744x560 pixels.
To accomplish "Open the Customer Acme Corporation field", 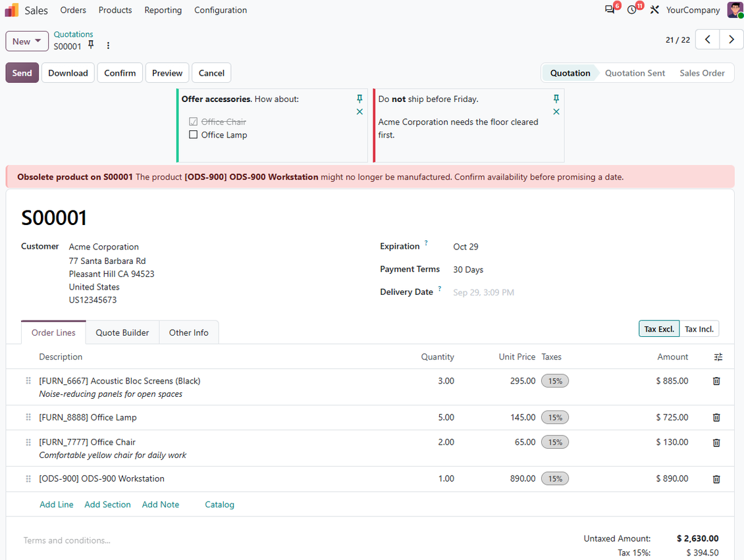I will click(104, 247).
